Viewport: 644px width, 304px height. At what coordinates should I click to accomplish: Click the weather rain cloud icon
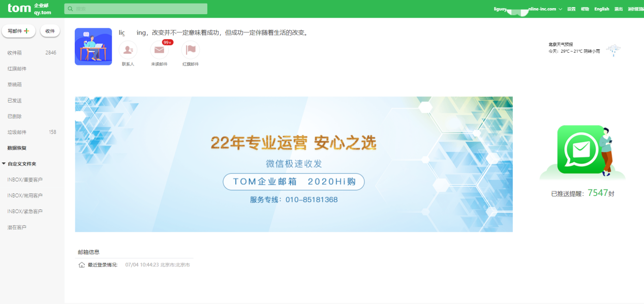click(614, 50)
